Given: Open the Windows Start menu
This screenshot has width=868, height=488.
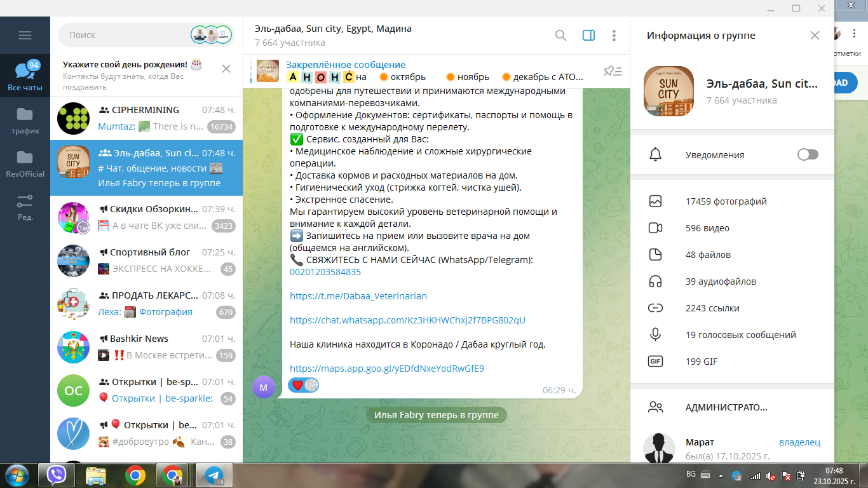Looking at the screenshot, I should coord(17,475).
